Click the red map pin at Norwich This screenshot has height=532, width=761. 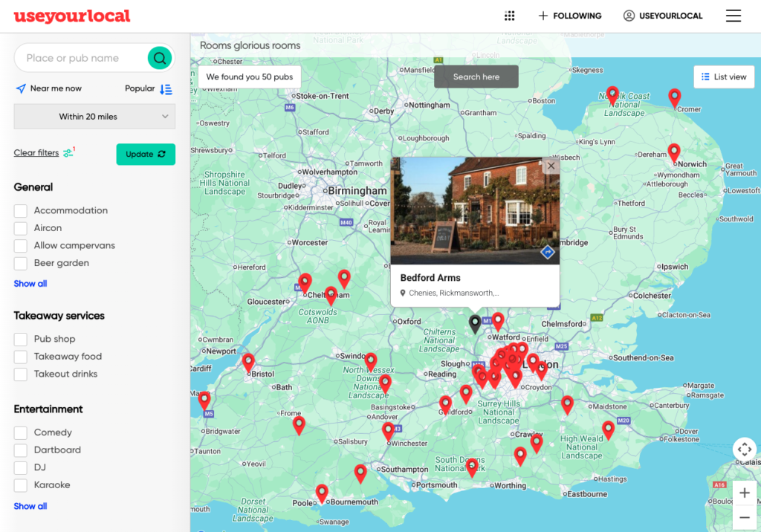pos(673,152)
